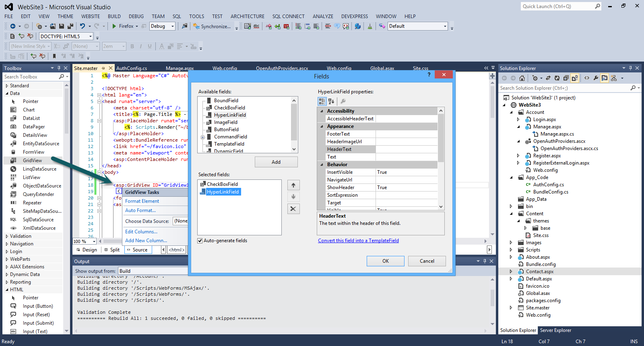The width and height of the screenshot is (644, 346).
Task: Collapse the Accessibility category in properties grid
Action: (x=322, y=111)
